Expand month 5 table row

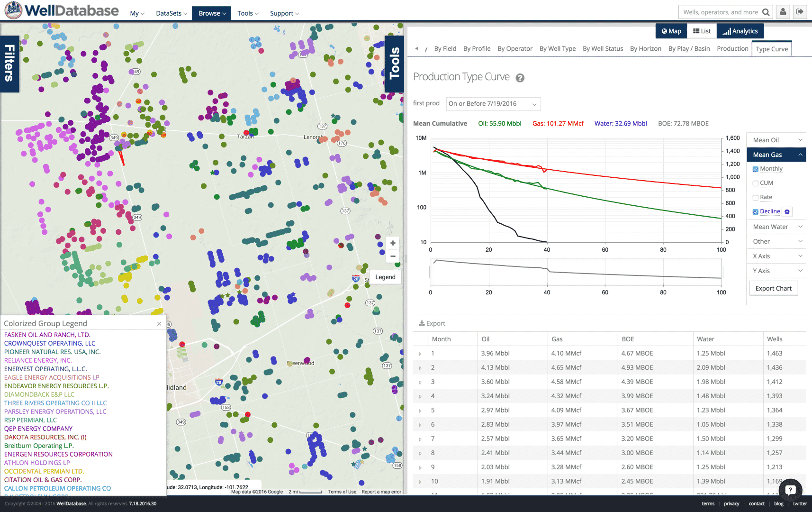[x=420, y=411]
